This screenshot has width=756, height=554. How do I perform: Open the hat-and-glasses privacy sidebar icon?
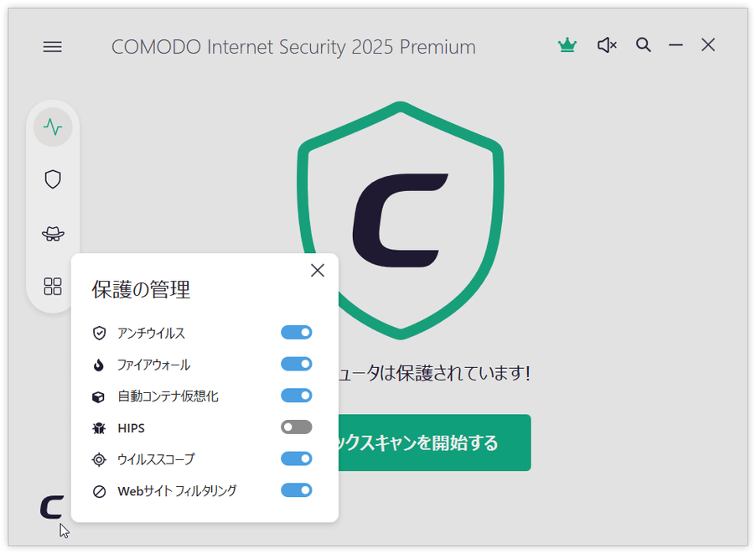coord(53,234)
